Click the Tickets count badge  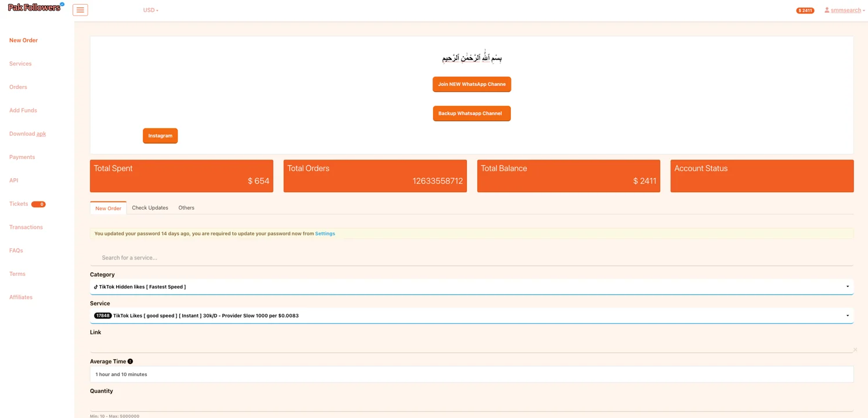tap(39, 204)
